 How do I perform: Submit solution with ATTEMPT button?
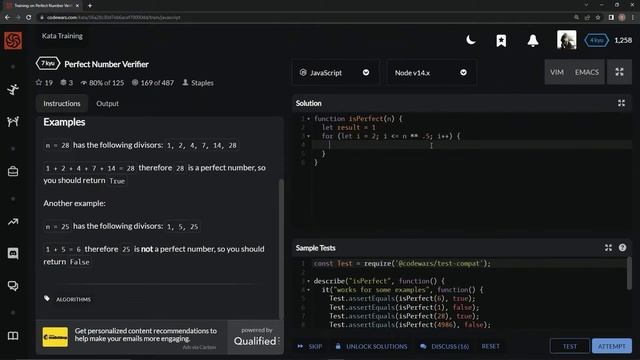(x=611, y=346)
